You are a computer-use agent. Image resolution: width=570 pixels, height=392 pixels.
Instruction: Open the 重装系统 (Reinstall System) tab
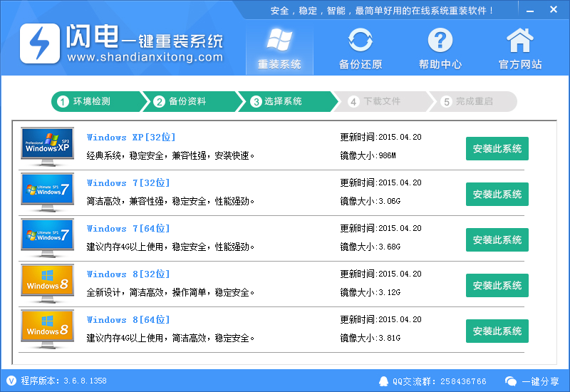click(x=279, y=48)
